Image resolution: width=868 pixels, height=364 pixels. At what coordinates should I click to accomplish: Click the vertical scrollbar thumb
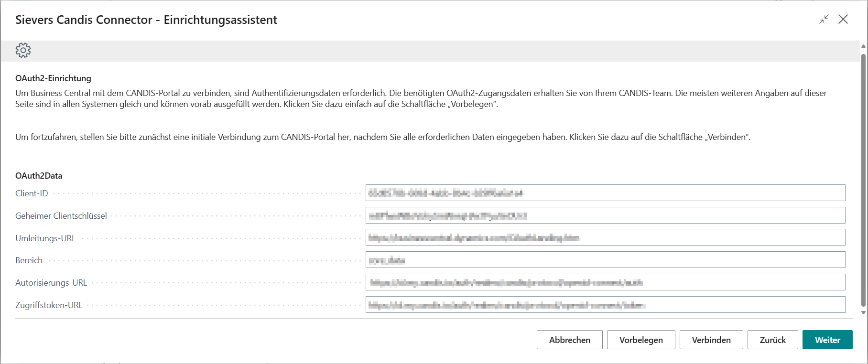[x=863, y=179]
